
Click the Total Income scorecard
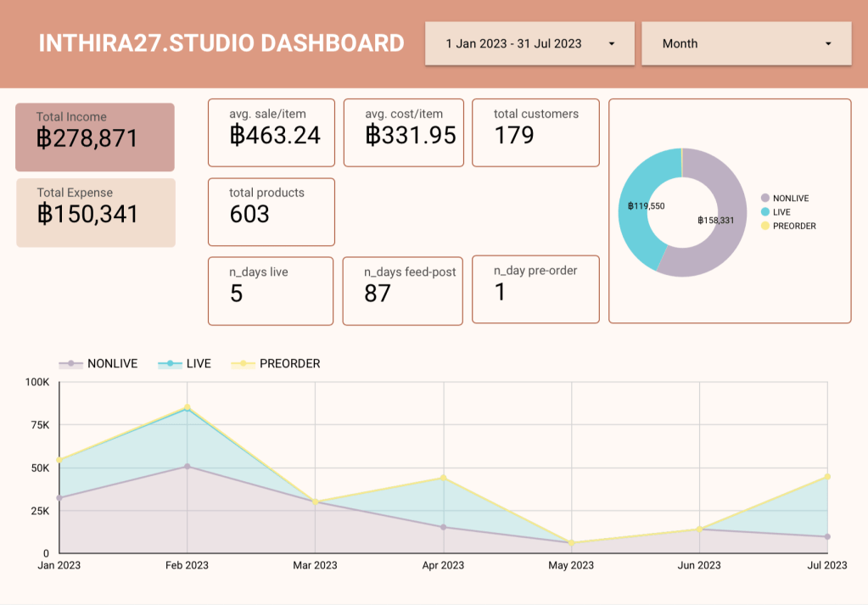click(94, 137)
